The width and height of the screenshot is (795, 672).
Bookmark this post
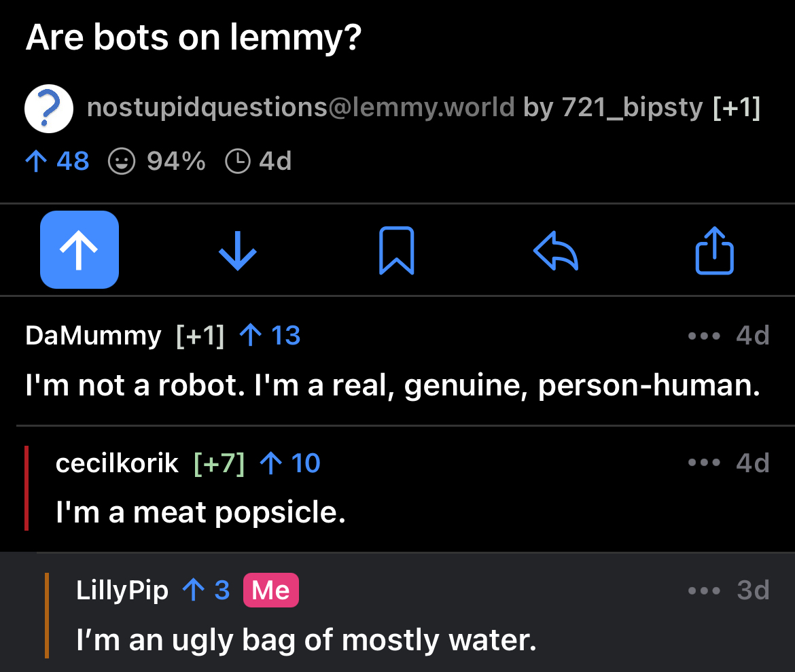coord(396,249)
